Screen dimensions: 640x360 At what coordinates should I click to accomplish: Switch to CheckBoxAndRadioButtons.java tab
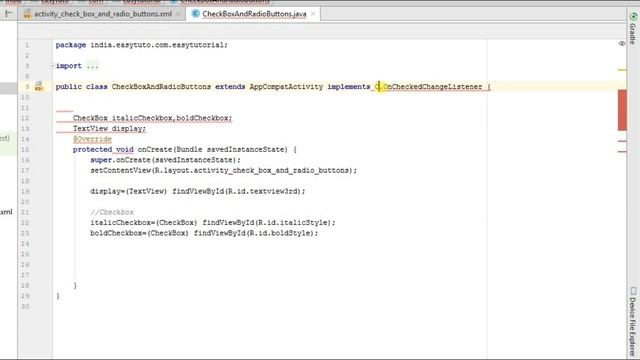[254, 14]
